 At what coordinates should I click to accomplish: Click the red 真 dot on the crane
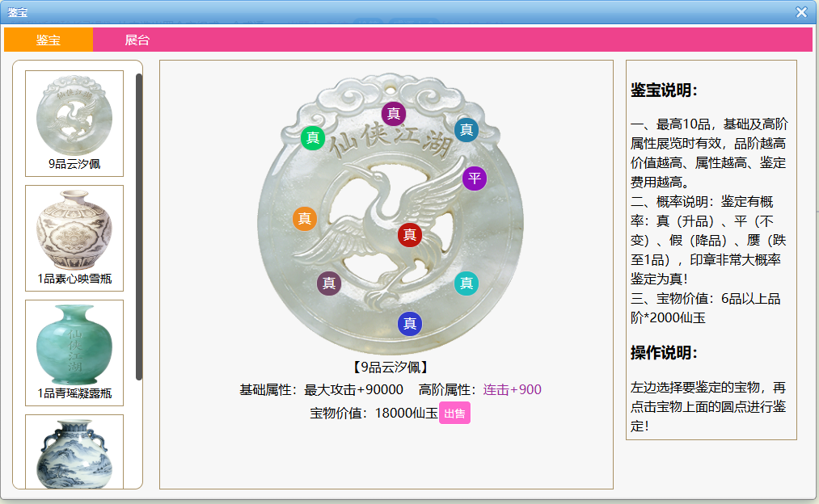click(410, 235)
